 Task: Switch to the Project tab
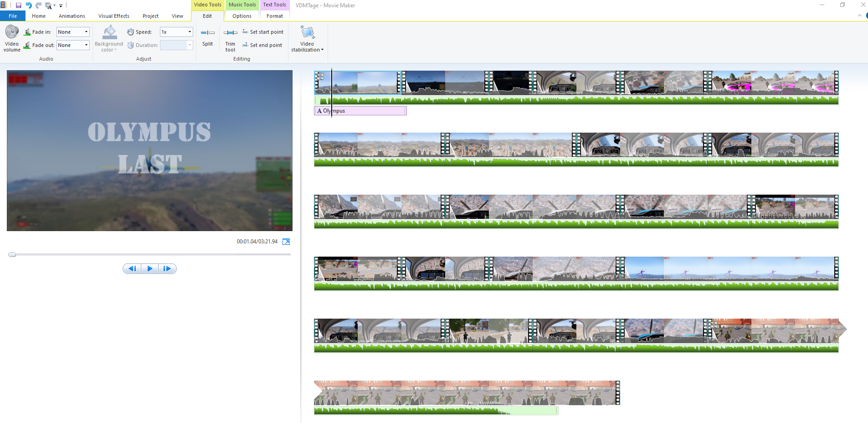click(150, 16)
